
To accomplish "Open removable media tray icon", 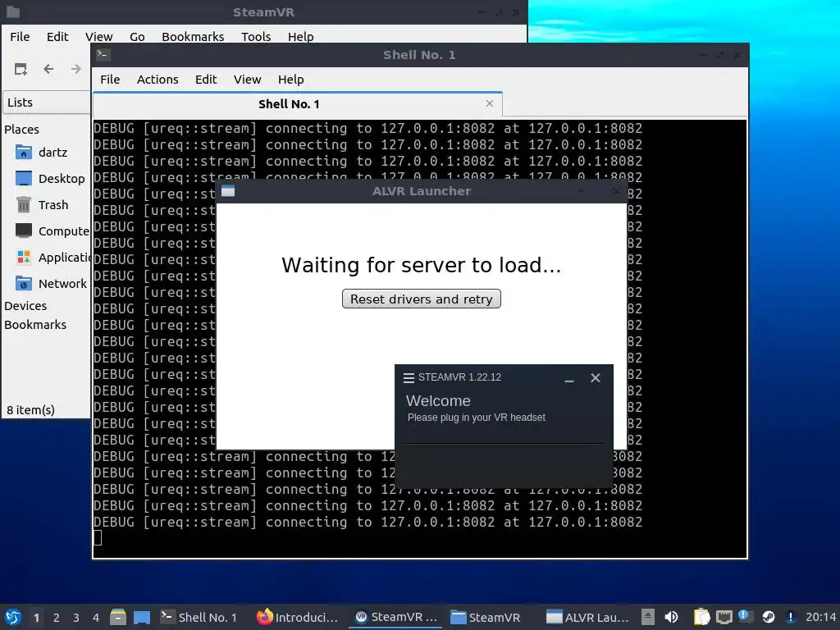I will (648, 617).
